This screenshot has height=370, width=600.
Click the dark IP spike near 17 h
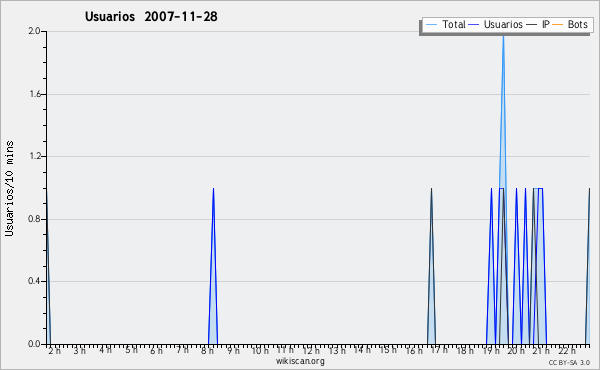click(x=431, y=266)
